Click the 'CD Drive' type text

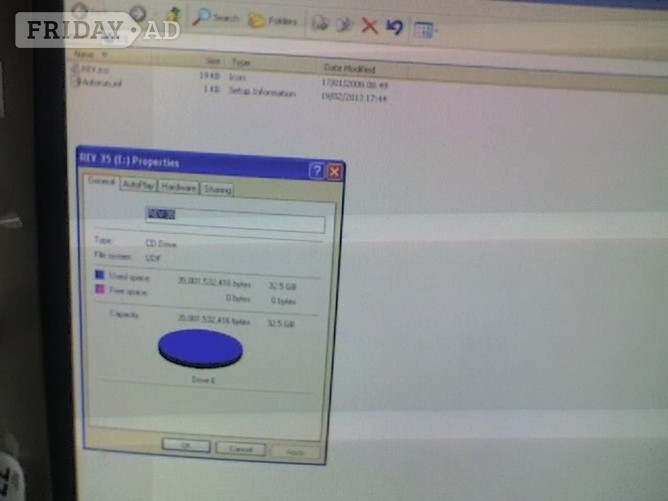click(x=161, y=244)
